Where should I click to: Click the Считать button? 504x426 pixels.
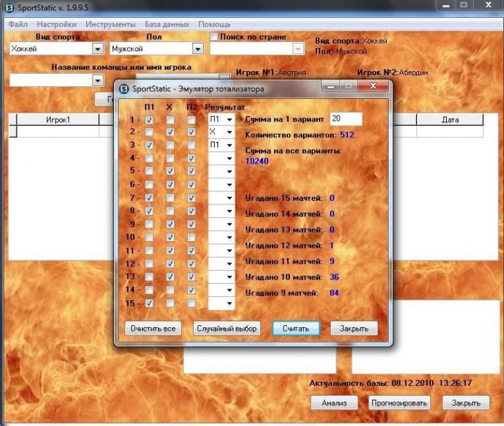click(295, 329)
